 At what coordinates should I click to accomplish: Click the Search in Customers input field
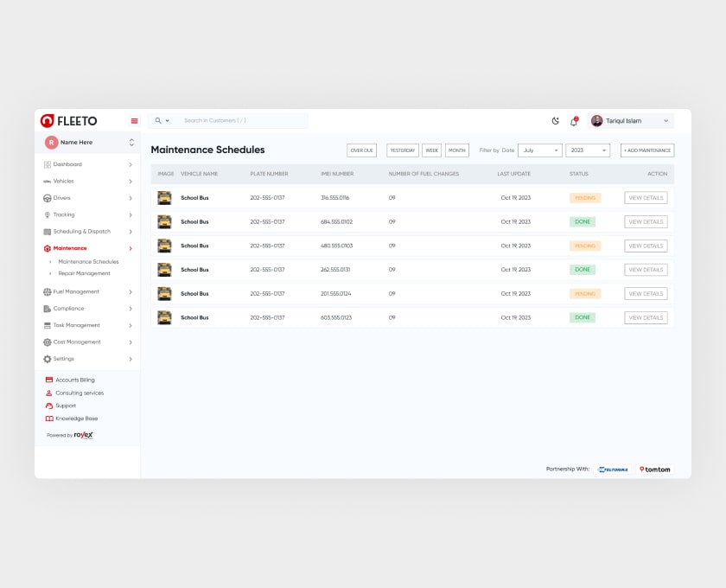(x=242, y=121)
